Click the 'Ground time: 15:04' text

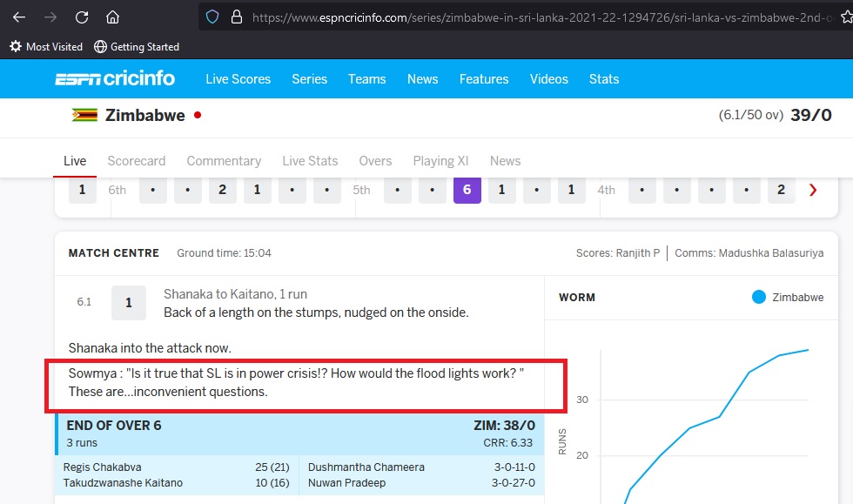click(x=224, y=253)
